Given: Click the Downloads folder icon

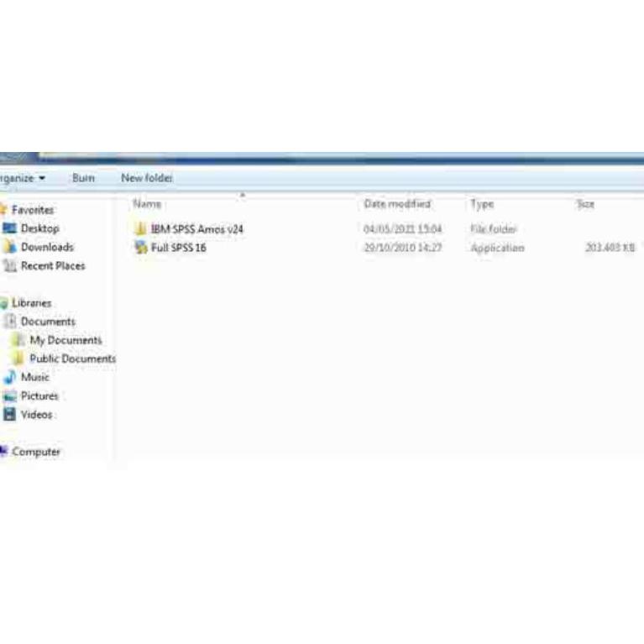Looking at the screenshot, I should (x=9, y=246).
